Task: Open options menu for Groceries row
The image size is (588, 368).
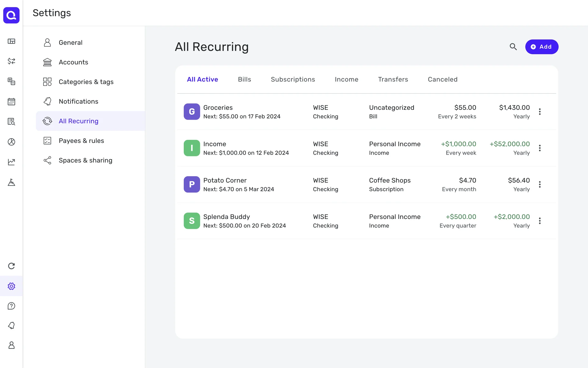Action: (540, 112)
